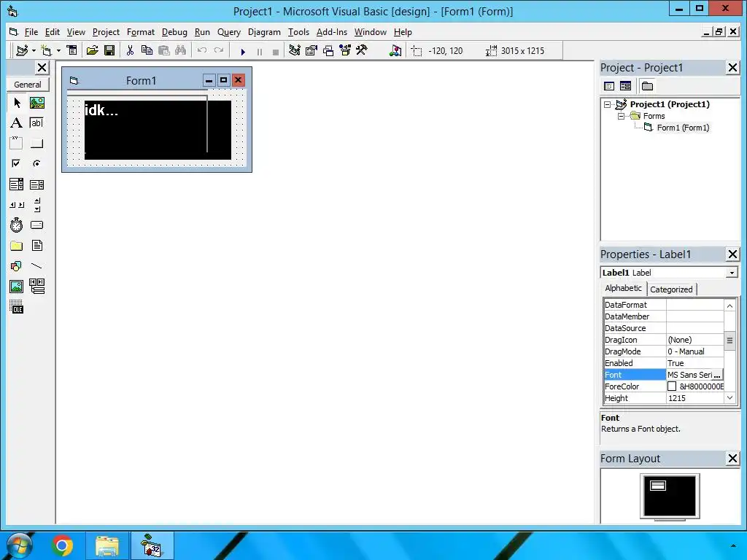This screenshot has width=747, height=560.
Task: Switch to Alphabetic properties tab
Action: (x=623, y=288)
